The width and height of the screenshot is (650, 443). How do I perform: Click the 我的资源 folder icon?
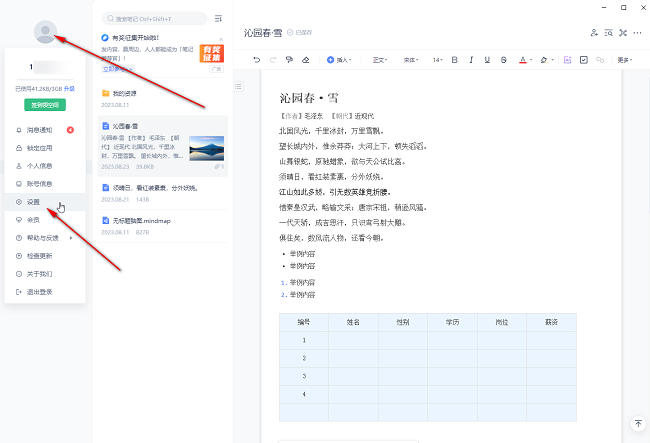pyautogui.click(x=105, y=93)
